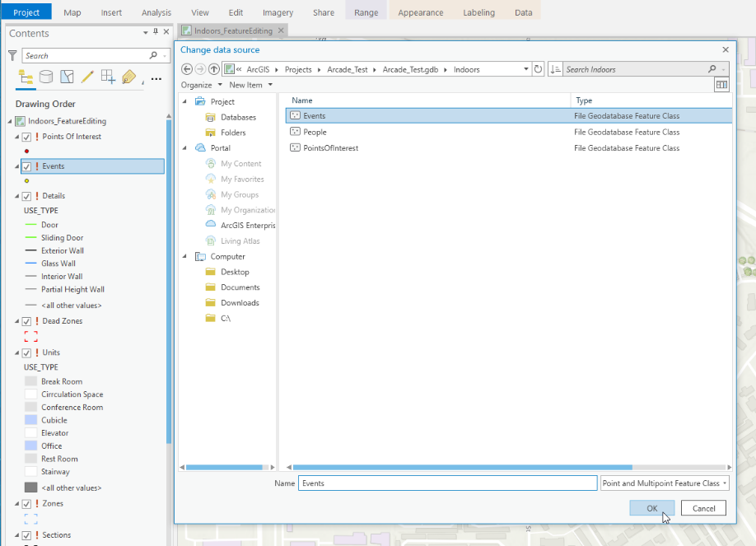The width and height of the screenshot is (756, 546).
Task: Click the sort order icon
Action: (555, 69)
